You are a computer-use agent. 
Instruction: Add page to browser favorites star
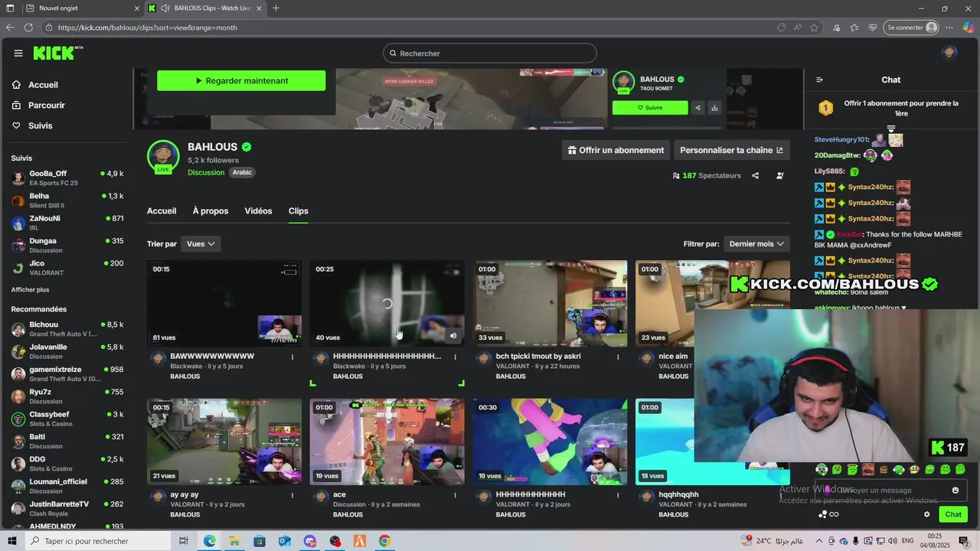point(815,28)
